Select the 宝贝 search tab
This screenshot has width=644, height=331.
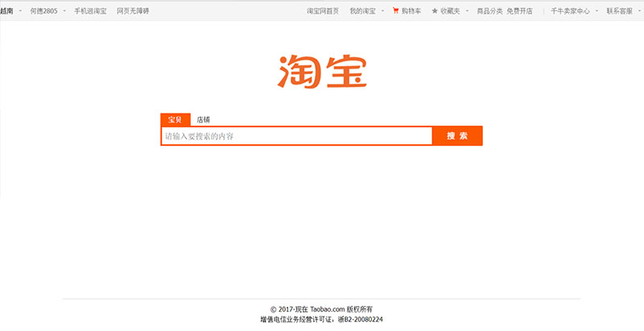175,119
